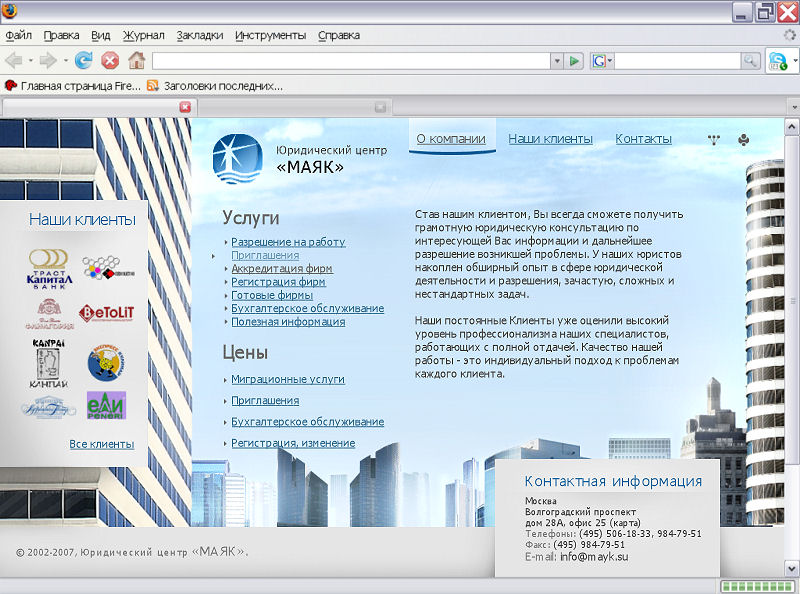Open the home page icon
800x594 pixels.
click(x=137, y=60)
